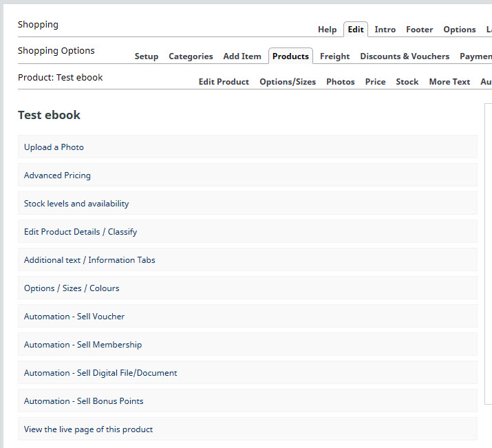The image size is (492, 448).
Task: Select Automation - Sell Membership
Action: [83, 345]
